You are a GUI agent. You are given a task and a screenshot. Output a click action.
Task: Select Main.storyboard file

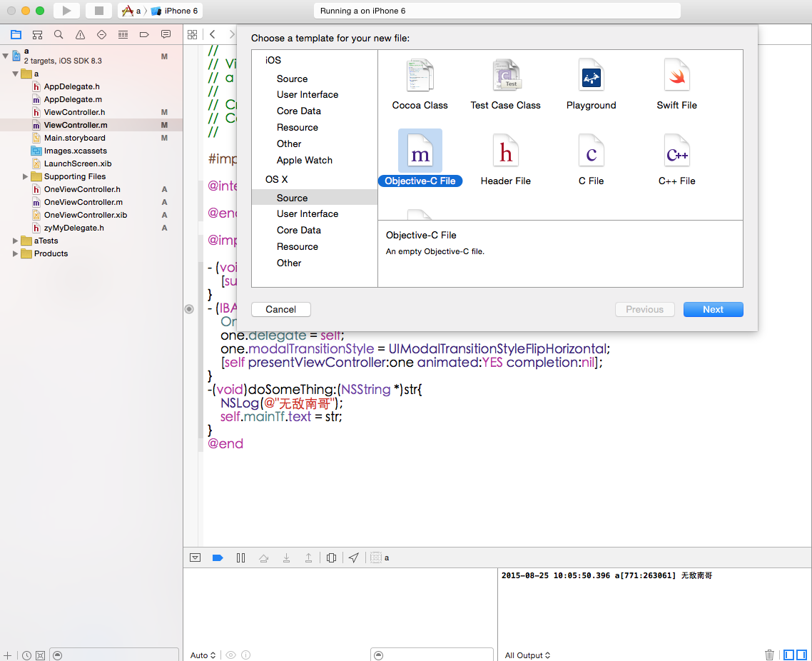[x=75, y=138]
